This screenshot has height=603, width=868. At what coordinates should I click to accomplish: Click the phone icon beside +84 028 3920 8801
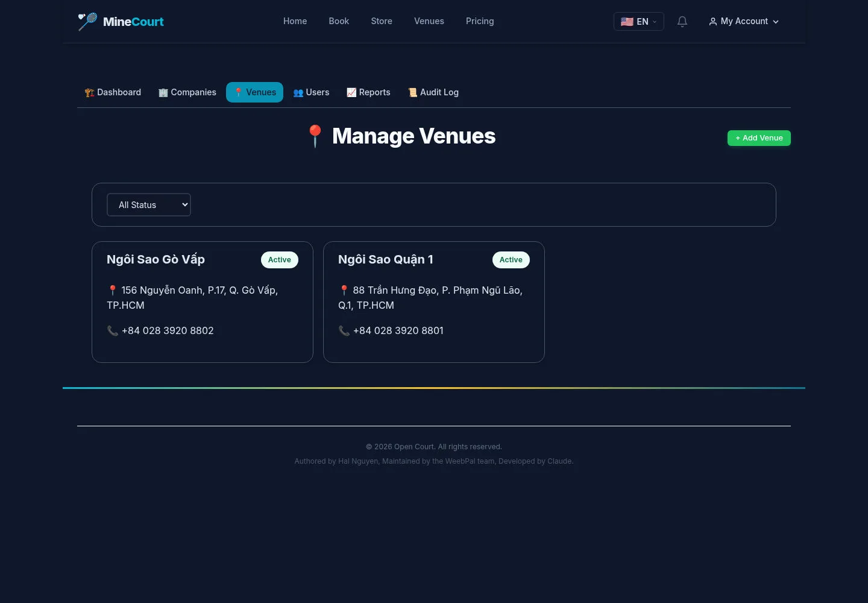(x=344, y=330)
